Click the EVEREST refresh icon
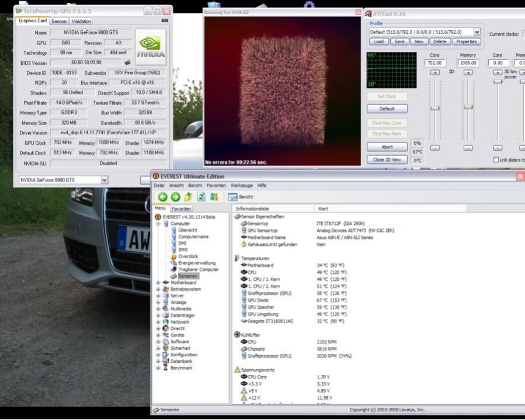 coord(201,197)
